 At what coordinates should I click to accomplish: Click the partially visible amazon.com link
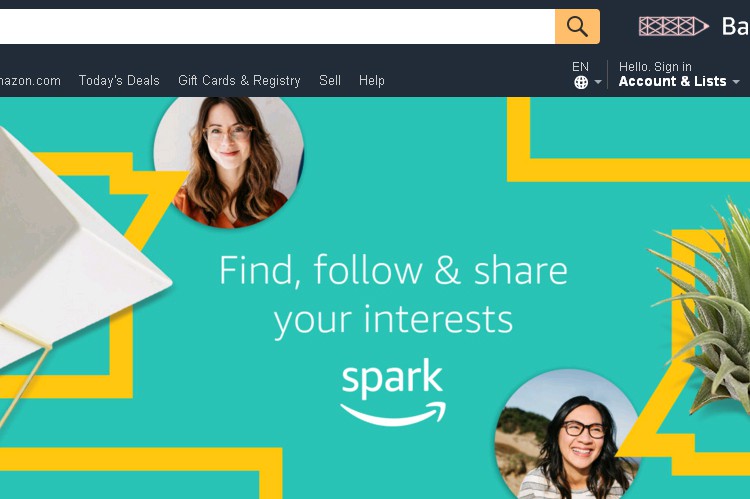click(x=30, y=80)
